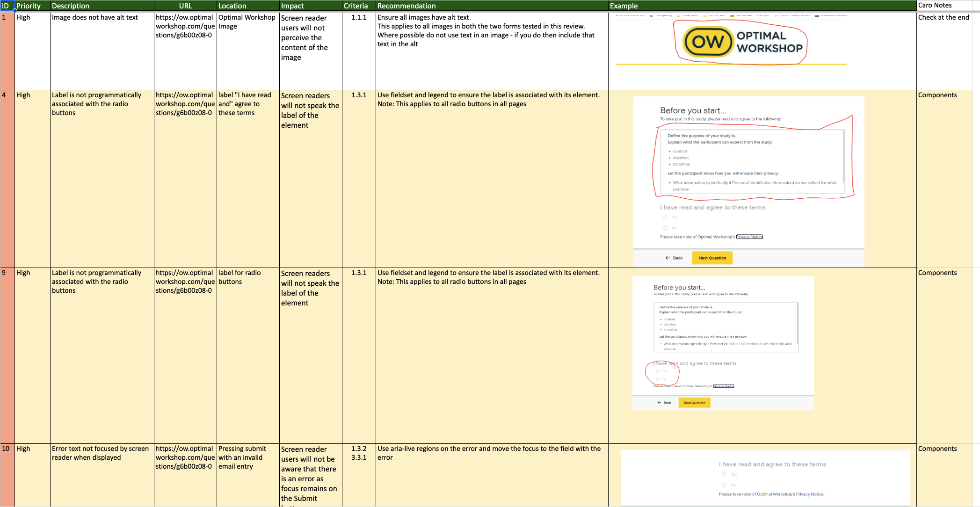This screenshot has height=507, width=980.
Task: Select the Priority column header
Action: (32, 6)
